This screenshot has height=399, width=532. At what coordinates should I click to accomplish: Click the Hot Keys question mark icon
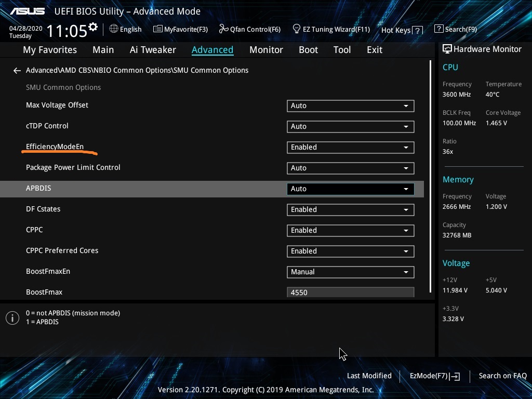point(418,31)
